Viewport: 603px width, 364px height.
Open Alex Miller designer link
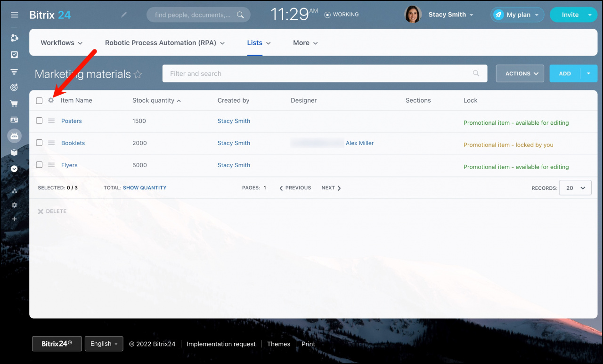[359, 143]
